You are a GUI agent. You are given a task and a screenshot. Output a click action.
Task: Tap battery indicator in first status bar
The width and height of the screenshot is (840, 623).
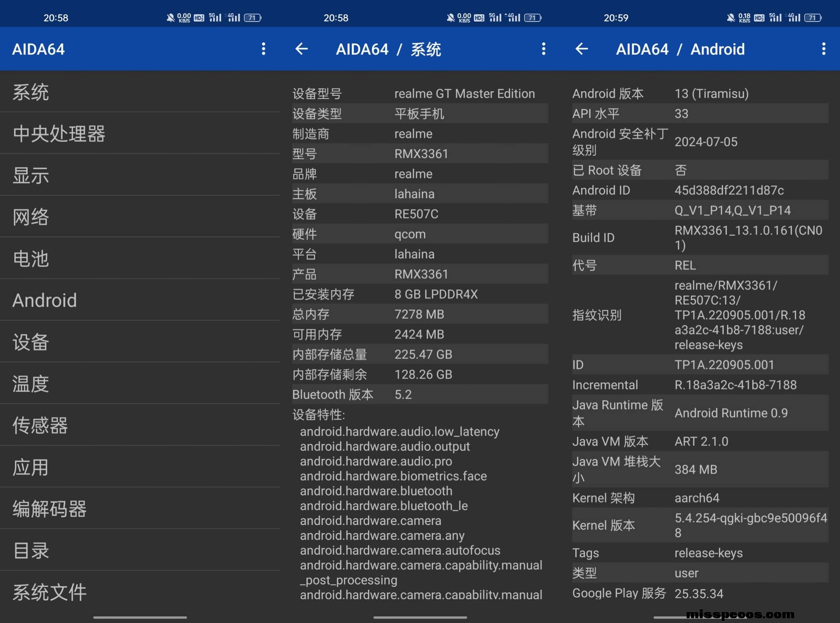click(252, 18)
